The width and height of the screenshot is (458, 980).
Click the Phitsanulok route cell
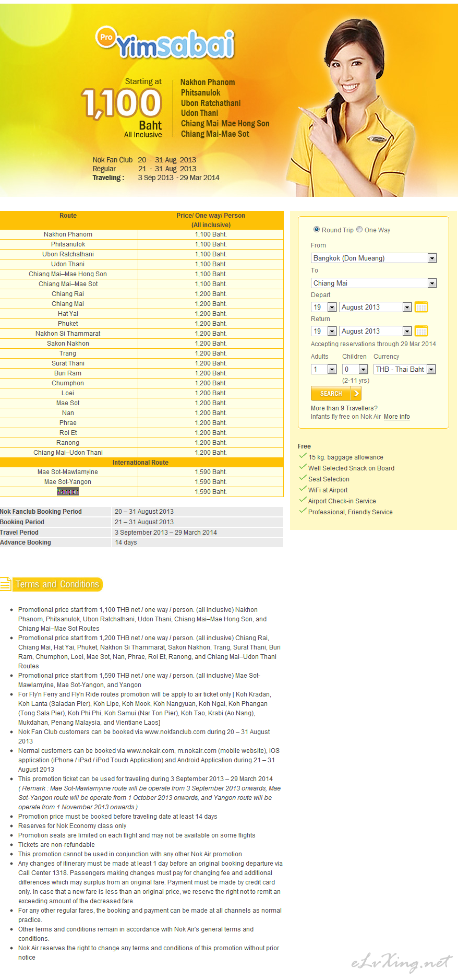pyautogui.click(x=68, y=244)
